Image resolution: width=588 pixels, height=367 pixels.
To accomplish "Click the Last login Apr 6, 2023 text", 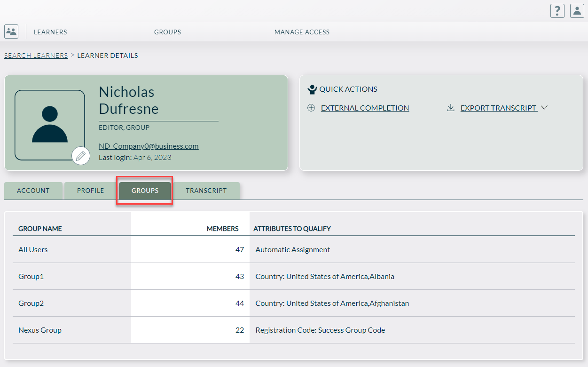I will [x=135, y=157].
